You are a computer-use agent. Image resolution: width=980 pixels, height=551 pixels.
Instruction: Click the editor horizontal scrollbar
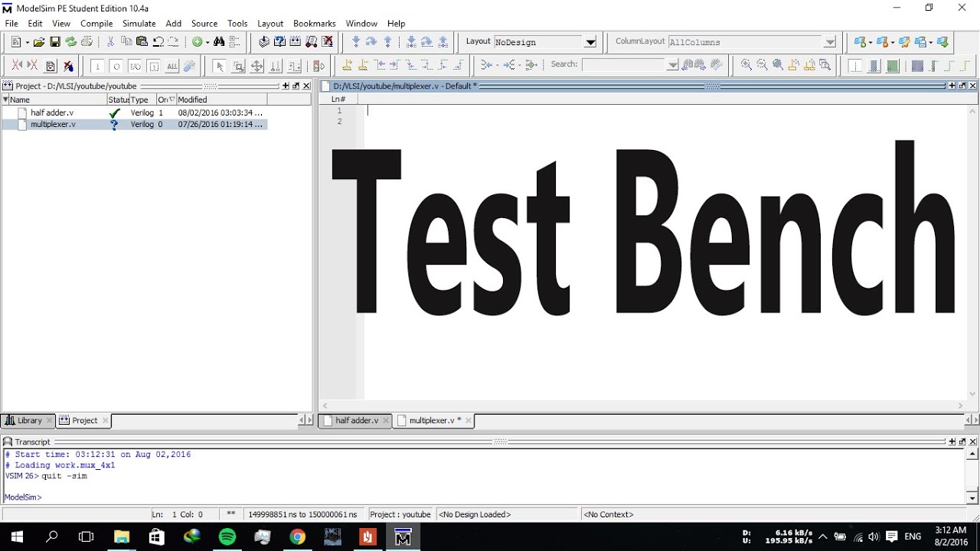coord(643,406)
